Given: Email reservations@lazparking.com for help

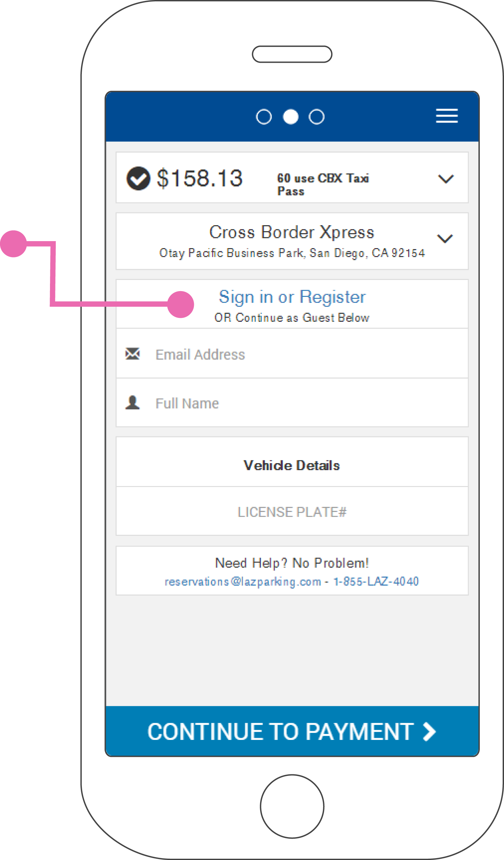Looking at the screenshot, I should click(243, 582).
